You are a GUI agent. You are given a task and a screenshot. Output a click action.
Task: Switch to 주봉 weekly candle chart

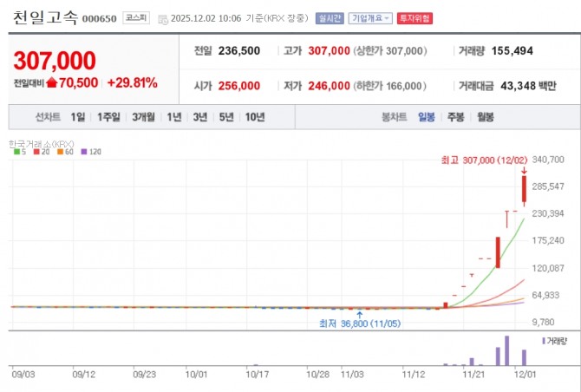pyautogui.click(x=456, y=117)
